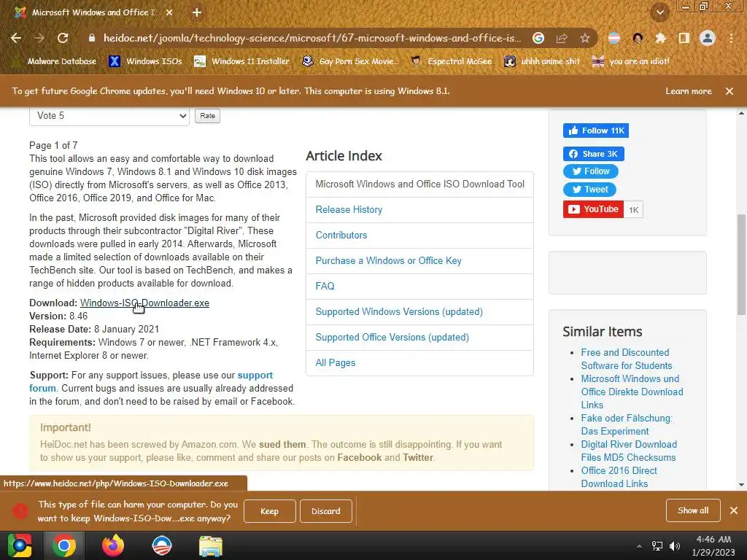Click Facebook Share 3K button
This screenshot has height=560, width=747.
tap(594, 154)
